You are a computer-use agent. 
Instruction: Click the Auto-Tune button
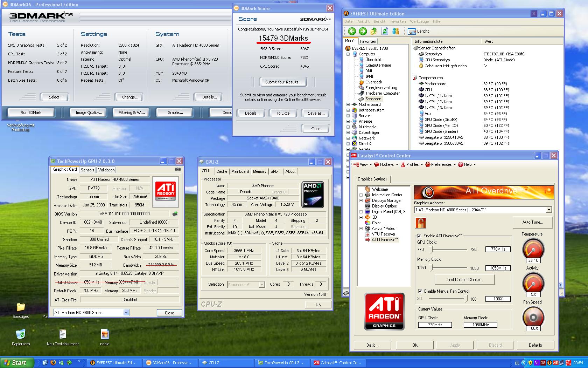click(533, 222)
